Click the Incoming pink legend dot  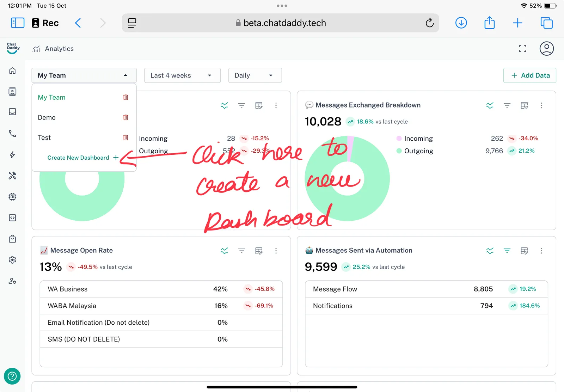coord(399,139)
